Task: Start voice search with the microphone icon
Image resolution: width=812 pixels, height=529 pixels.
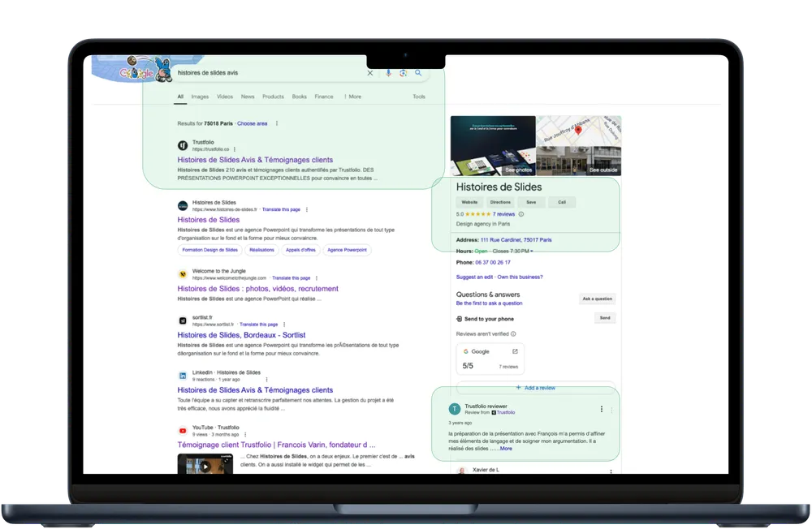Action: 388,73
